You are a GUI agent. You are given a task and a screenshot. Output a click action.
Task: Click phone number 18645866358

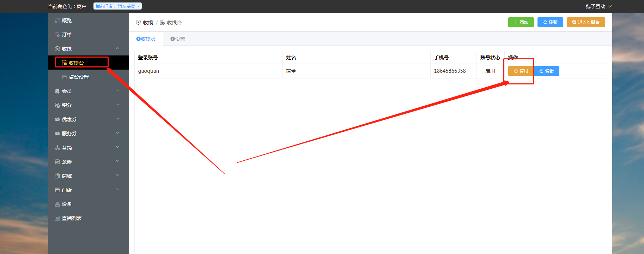pyautogui.click(x=450, y=71)
